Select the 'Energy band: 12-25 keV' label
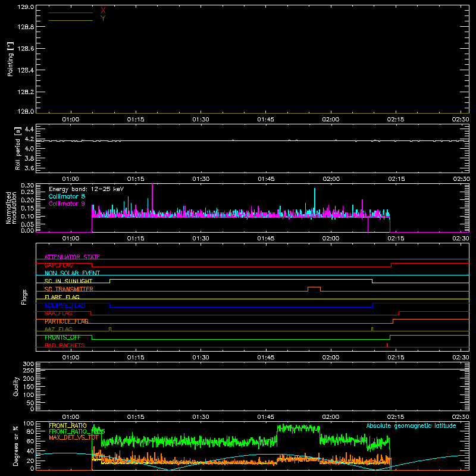This screenshot has width=476, height=476. click(x=86, y=189)
